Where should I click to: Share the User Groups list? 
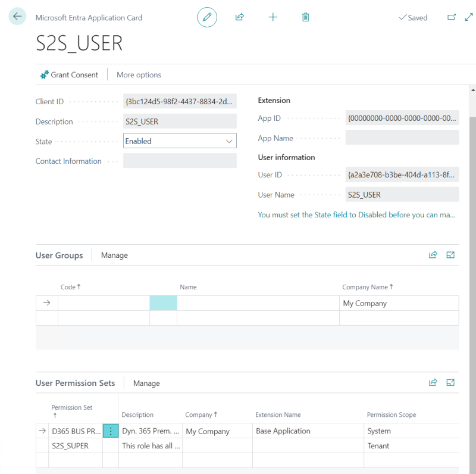pyautogui.click(x=433, y=255)
